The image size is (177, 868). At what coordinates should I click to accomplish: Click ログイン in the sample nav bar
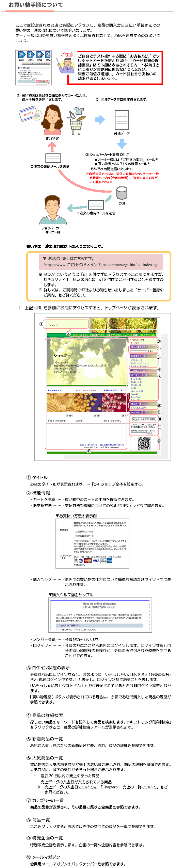[x=148, y=335]
